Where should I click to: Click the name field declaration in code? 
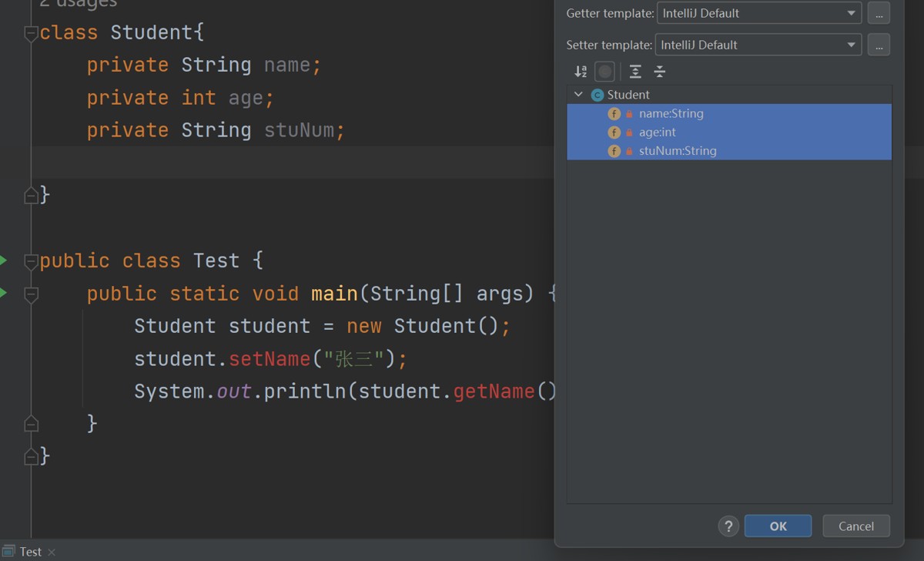(287, 65)
